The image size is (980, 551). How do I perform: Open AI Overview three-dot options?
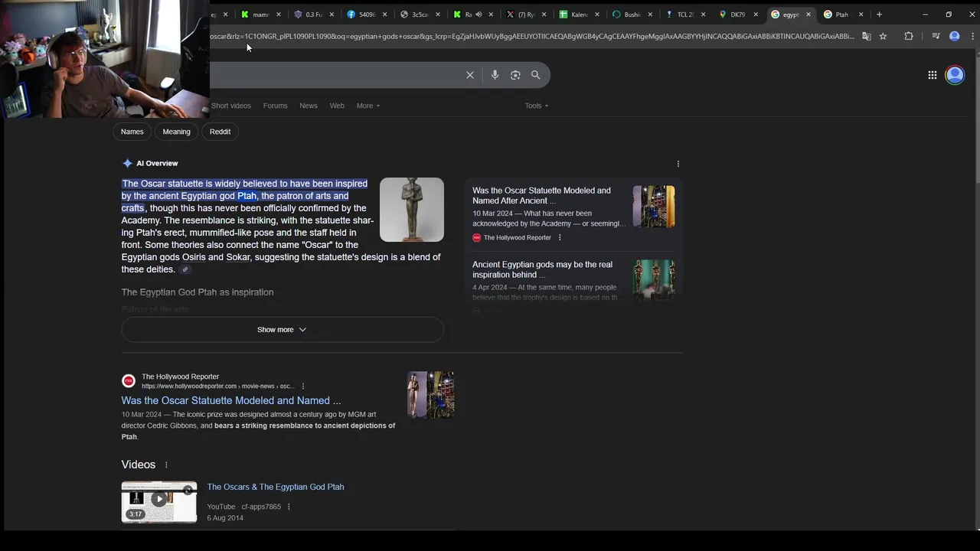[x=678, y=164]
